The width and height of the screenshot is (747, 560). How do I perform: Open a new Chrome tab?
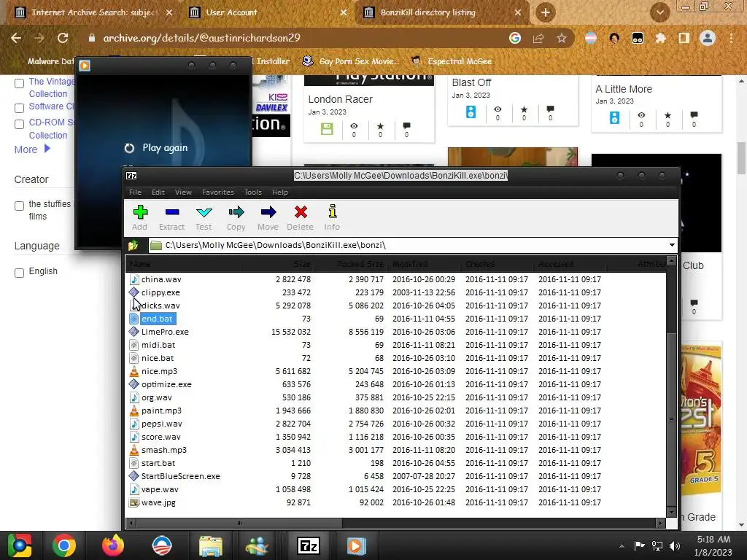click(x=546, y=12)
